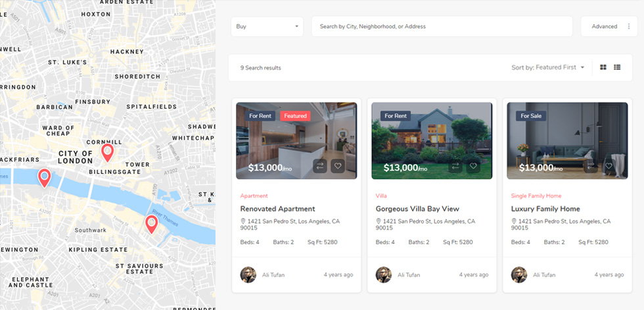Click "ELEPHANT AND CASTLE" label on the map
Image resolution: width=644 pixels, height=310 pixels.
click(30, 282)
